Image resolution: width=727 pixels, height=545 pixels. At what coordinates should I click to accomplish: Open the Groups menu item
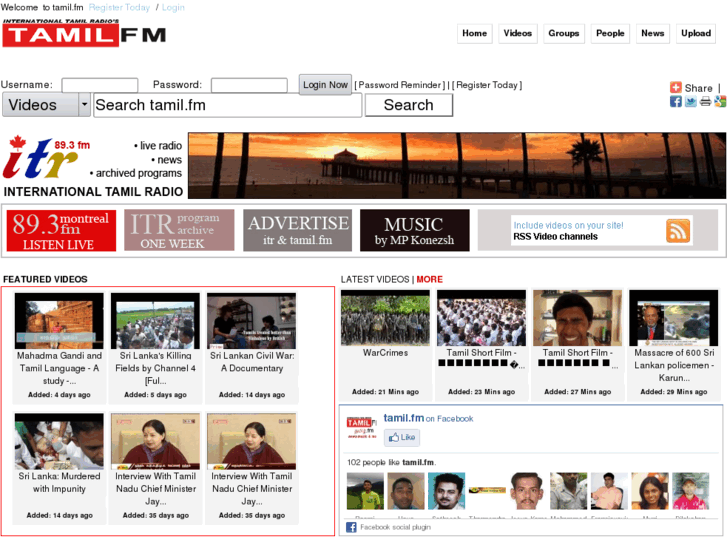(564, 33)
